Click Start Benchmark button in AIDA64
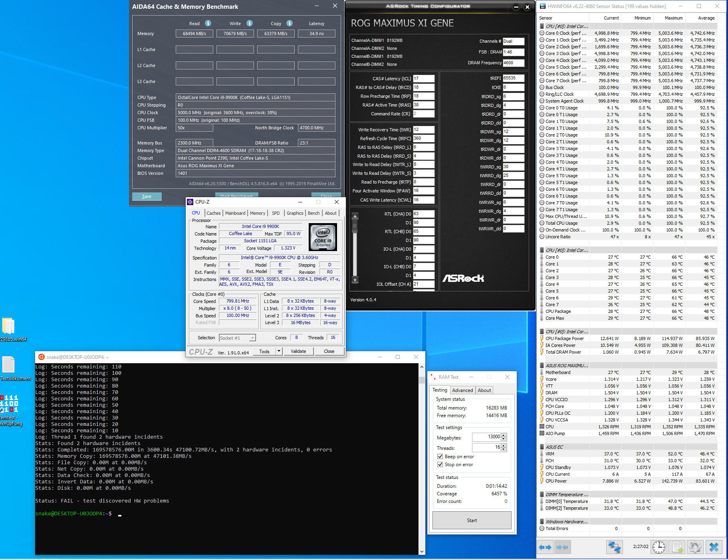 [x=237, y=195]
